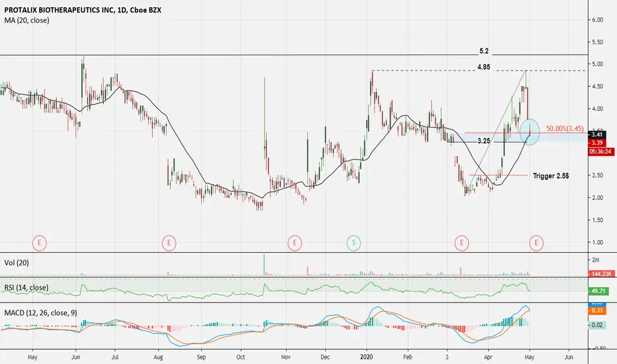Click the earnings marker near August
The width and height of the screenshot is (617, 364).
tap(169, 243)
